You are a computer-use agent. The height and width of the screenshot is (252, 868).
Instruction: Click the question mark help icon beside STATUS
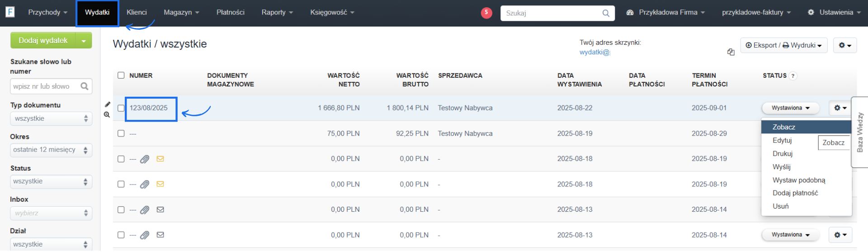[793, 76]
